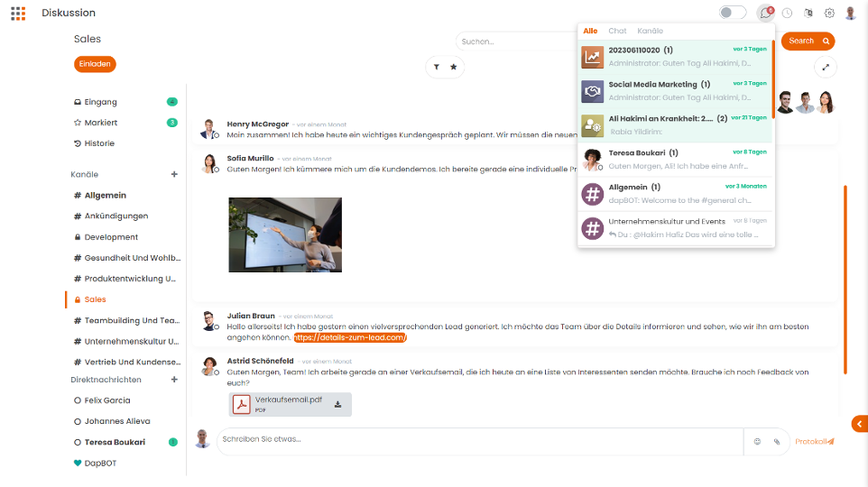Screen dimensions: 868x487
Task: Click the expand fullscreen arrows icon
Action: coord(826,67)
